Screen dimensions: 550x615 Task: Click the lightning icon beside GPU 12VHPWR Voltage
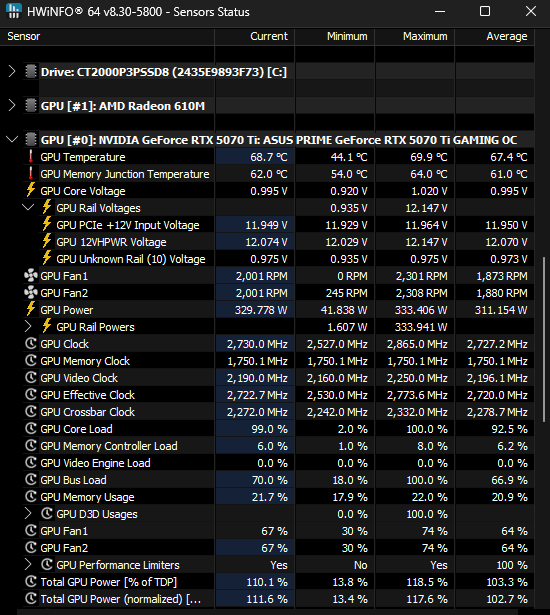click(x=47, y=241)
